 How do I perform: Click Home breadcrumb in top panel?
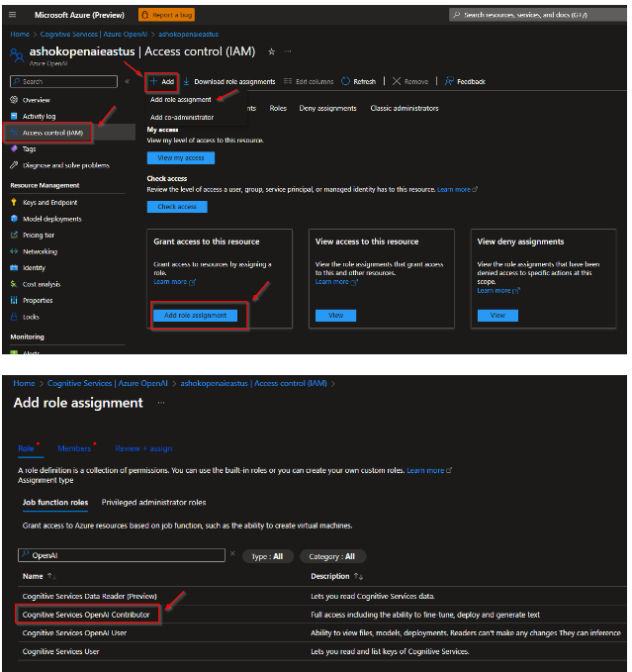pyautogui.click(x=20, y=35)
